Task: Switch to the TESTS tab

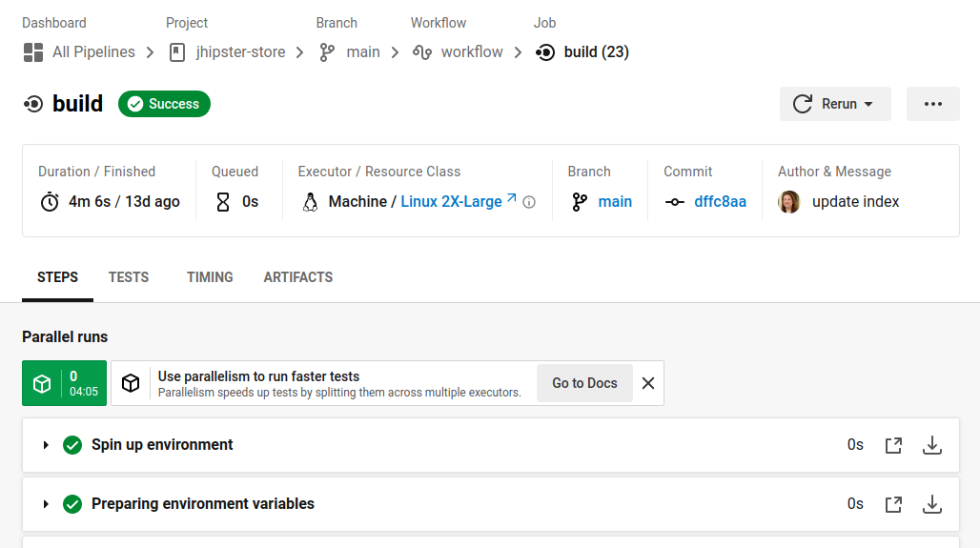Action: pos(129,277)
